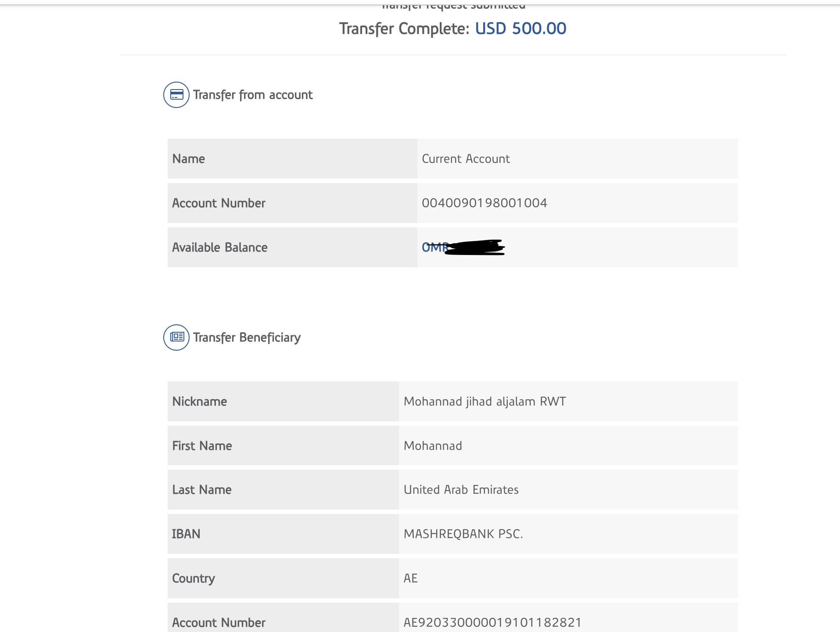Click the First Name value Mohannad

[433, 446]
